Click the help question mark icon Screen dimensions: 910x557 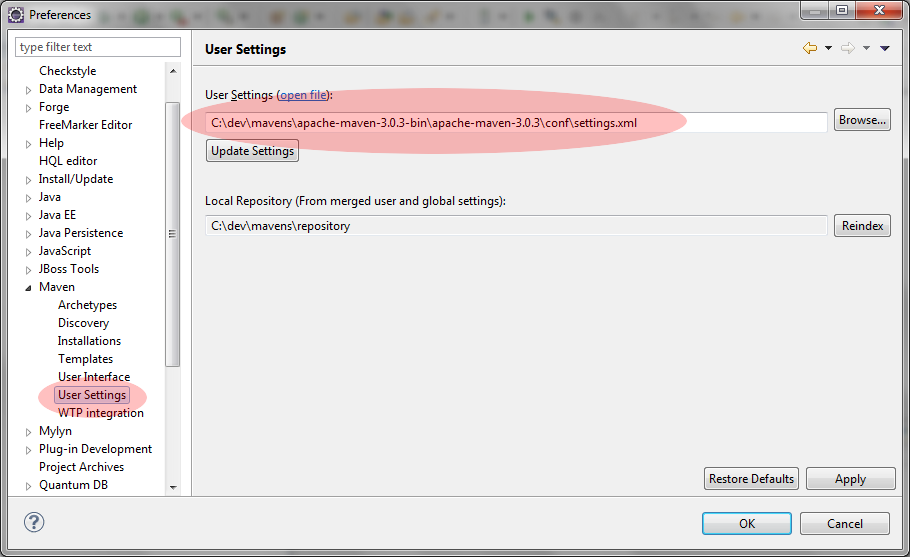click(x=34, y=522)
